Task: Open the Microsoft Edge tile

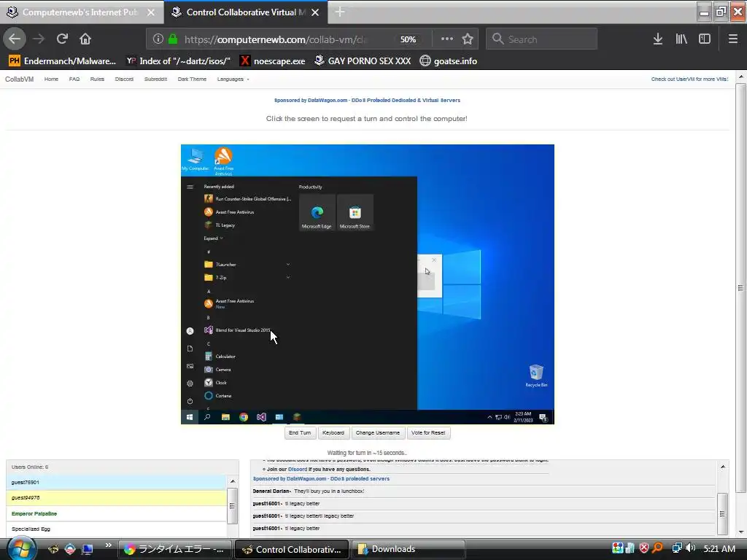Action: pos(317,212)
